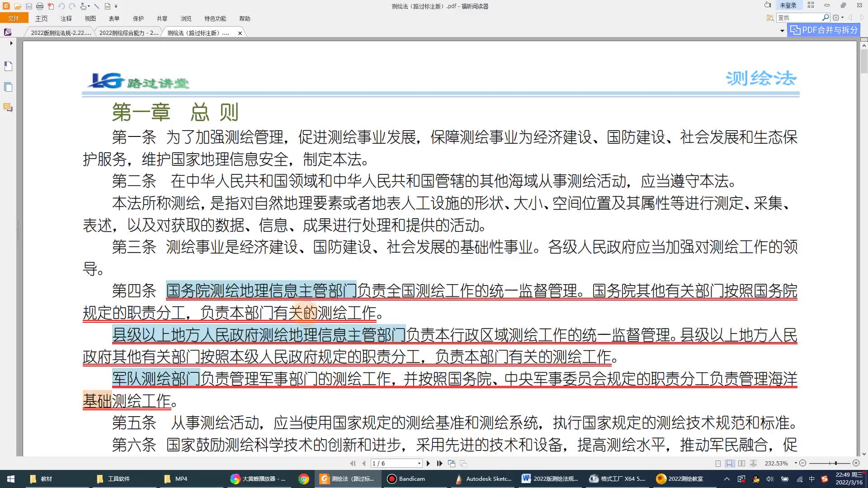Click the purple start page icon beside the tabs
This screenshot has width=868, height=488.
click(8, 32)
